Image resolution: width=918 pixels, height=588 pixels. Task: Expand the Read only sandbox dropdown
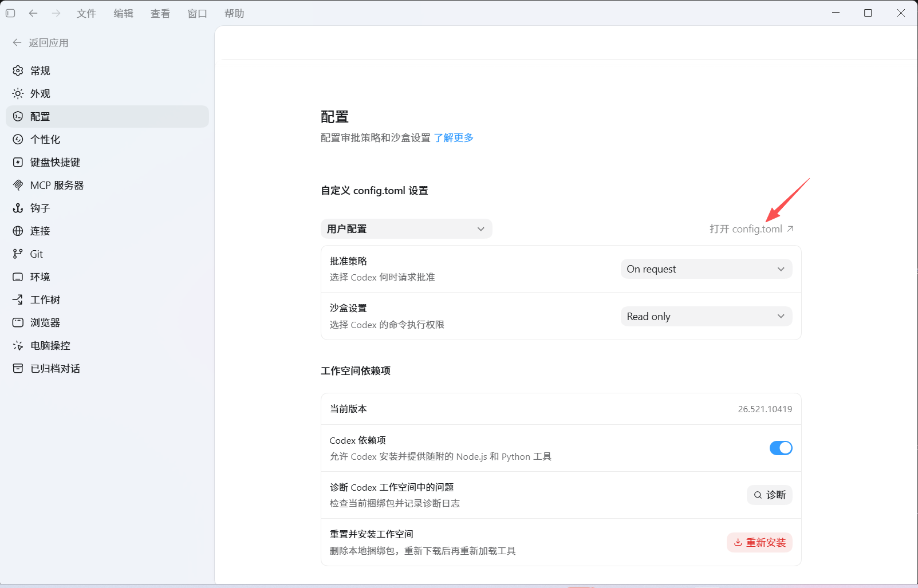(x=706, y=317)
